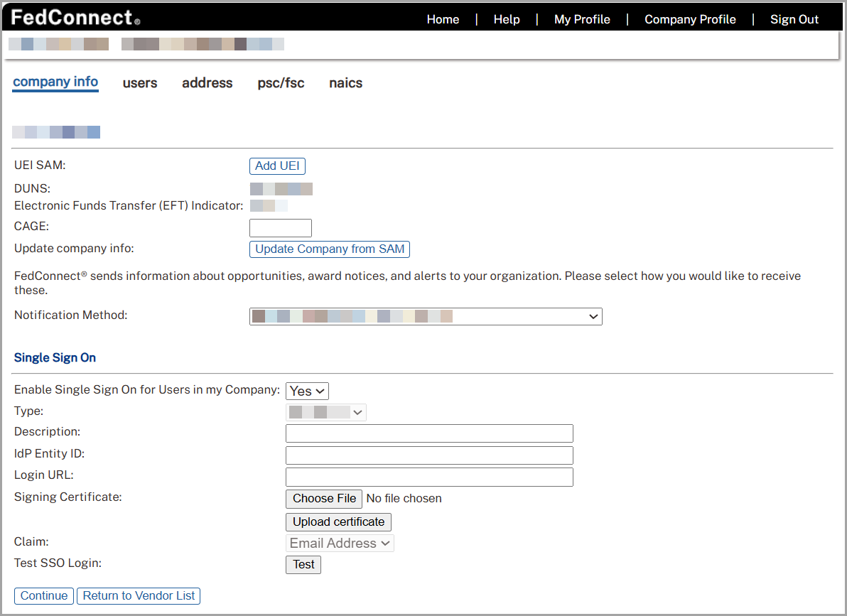Click Update Company from SAM

[329, 249]
